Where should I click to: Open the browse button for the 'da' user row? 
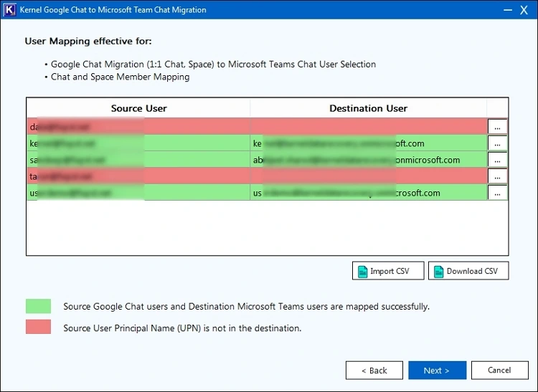tap(497, 127)
